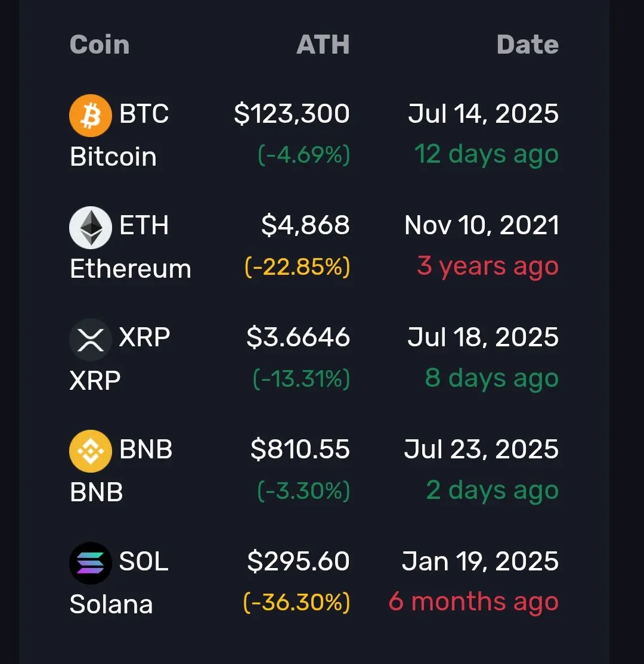Click the BNB ATH price $810.55

click(x=300, y=449)
